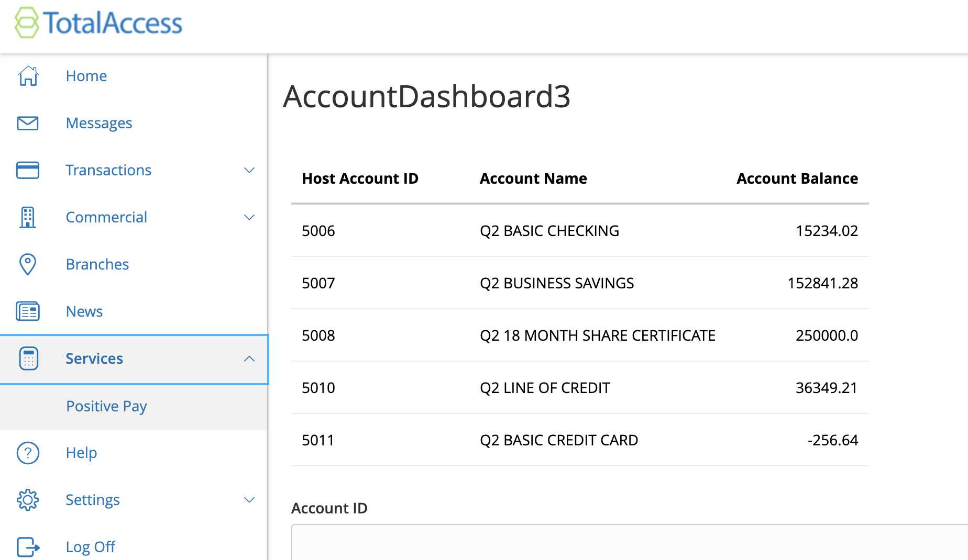Click the 152841.28 balance value

823,283
